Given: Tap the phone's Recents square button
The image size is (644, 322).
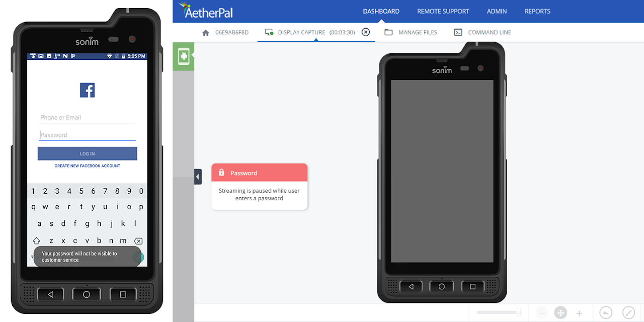Looking at the screenshot, I should click(x=123, y=294).
